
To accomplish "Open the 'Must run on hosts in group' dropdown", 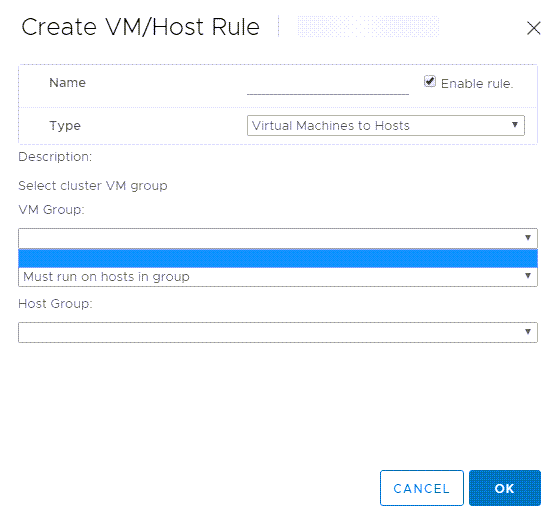I will [x=278, y=277].
